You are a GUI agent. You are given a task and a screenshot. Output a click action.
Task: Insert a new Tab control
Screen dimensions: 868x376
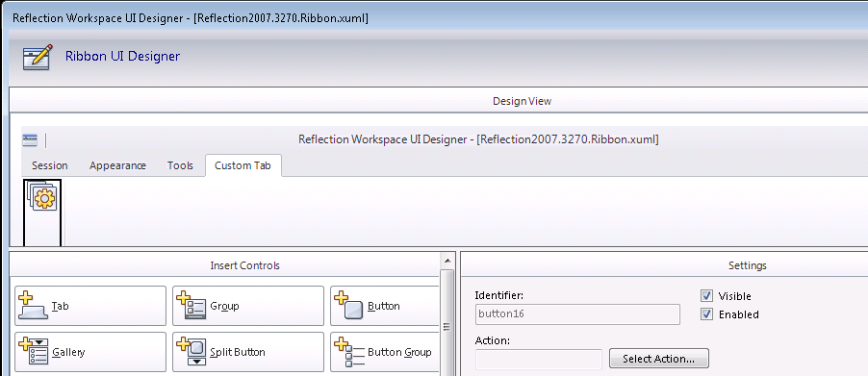pos(90,306)
